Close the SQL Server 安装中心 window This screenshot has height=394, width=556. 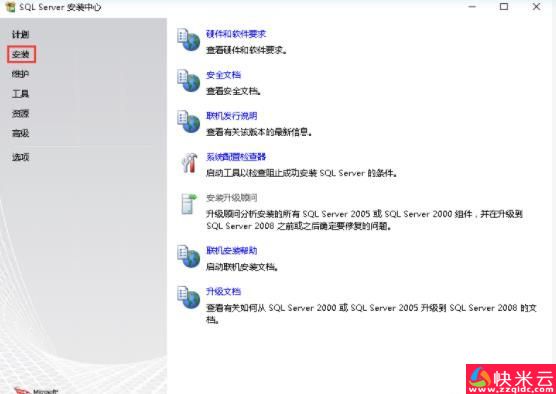(x=536, y=7)
